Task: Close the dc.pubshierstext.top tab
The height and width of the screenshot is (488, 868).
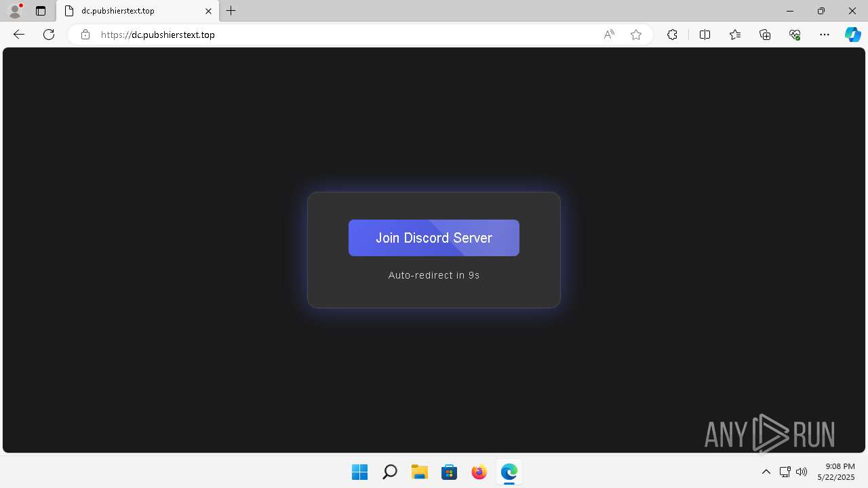Action: tap(209, 11)
